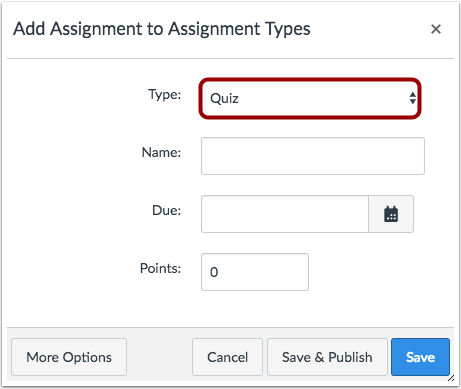
Task: Click the up-down arrows on Type selector
Action: 413,98
